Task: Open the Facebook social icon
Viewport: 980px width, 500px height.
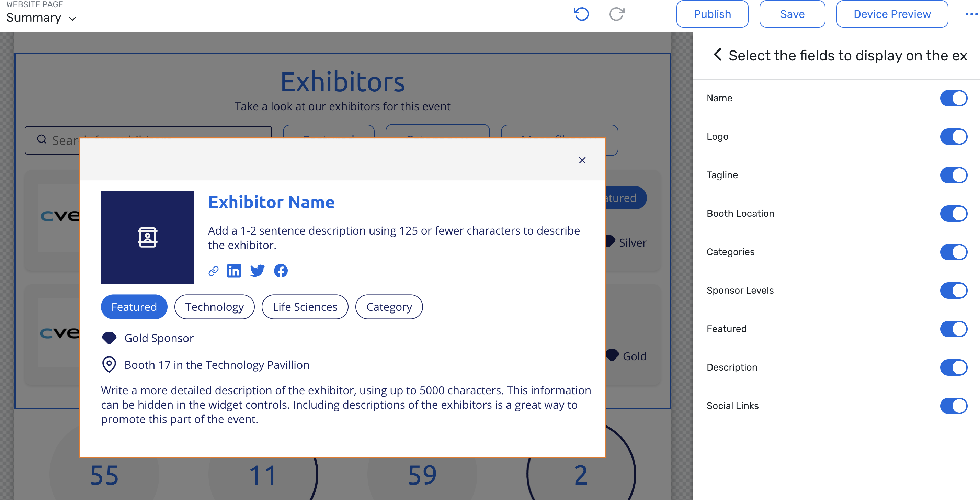Action: [281, 271]
